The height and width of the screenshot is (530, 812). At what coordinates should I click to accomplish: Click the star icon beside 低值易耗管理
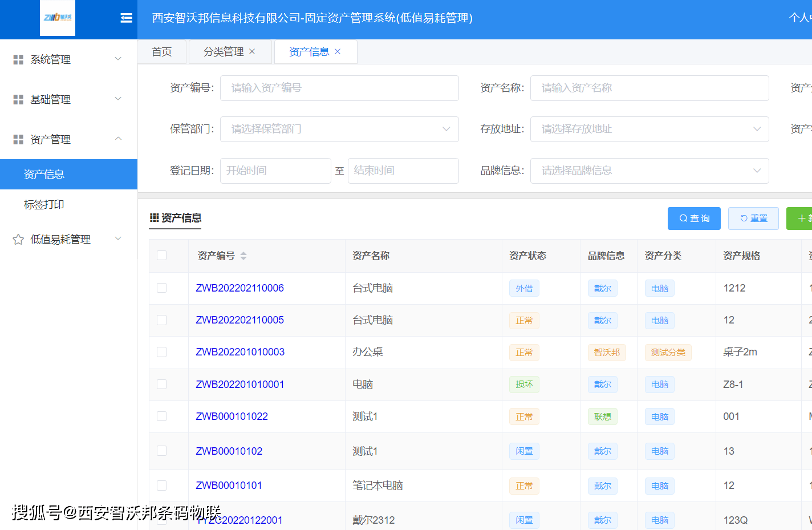pos(18,239)
